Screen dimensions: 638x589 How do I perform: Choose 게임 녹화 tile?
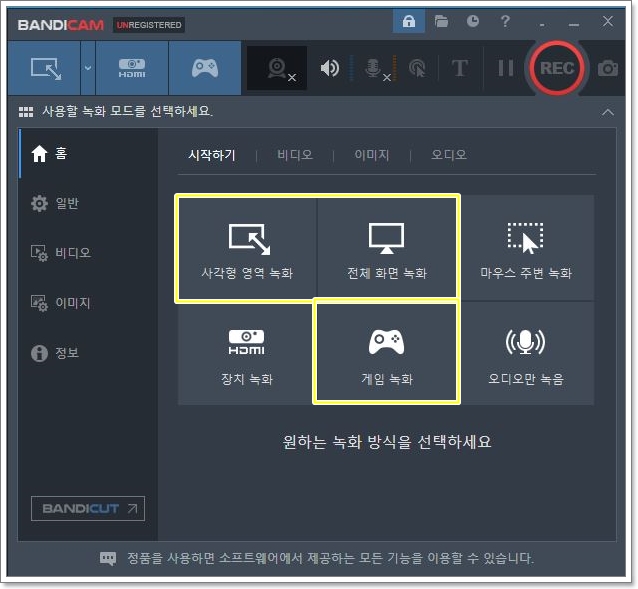point(387,353)
